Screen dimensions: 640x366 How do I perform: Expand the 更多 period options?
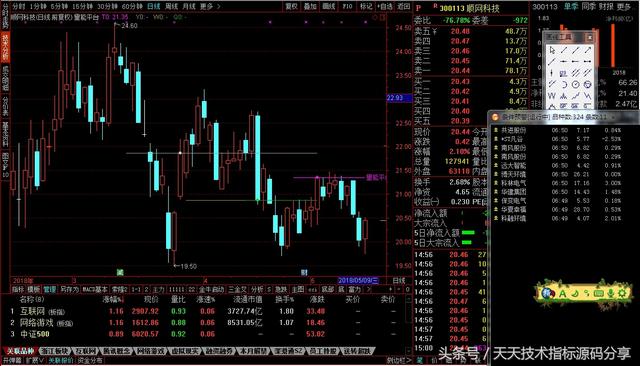[x=210, y=7]
